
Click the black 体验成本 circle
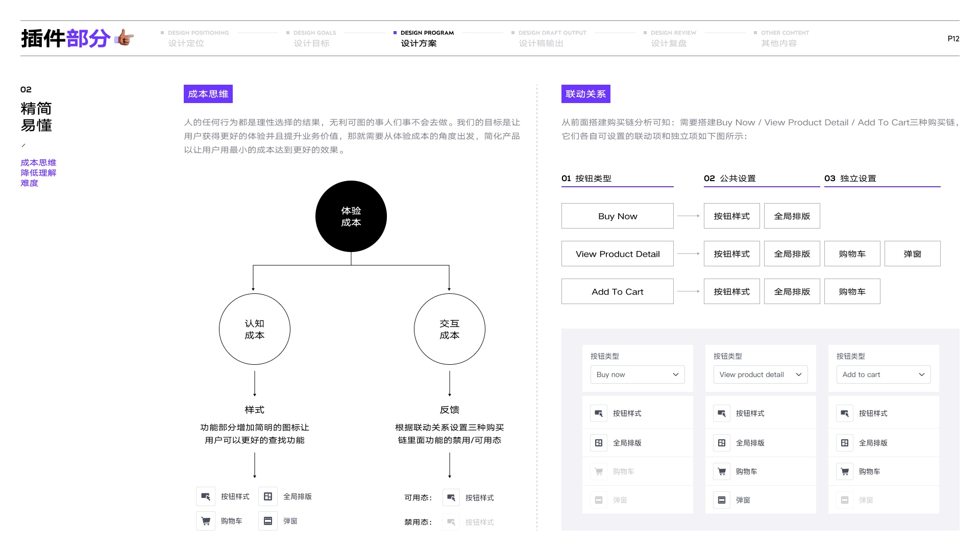tap(351, 216)
